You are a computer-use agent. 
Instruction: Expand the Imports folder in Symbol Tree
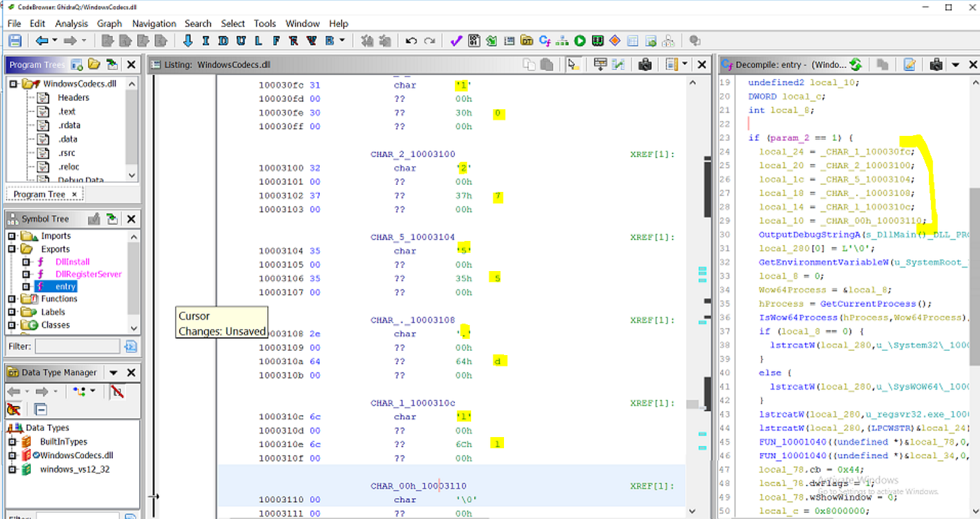pos(12,236)
